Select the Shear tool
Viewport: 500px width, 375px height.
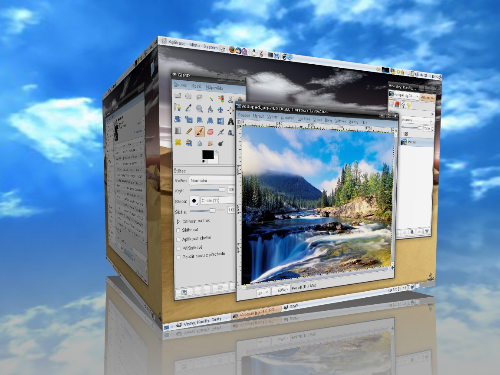199,120
